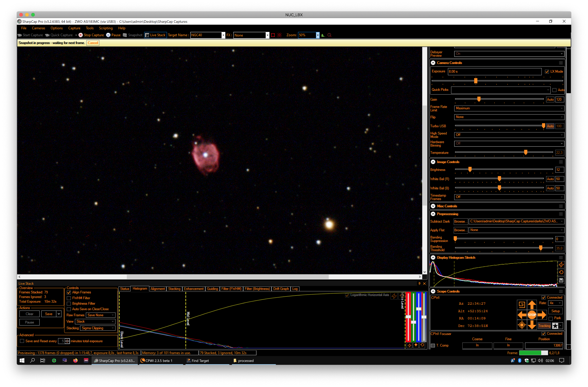588x387 pixels.
Task: Collapse the Camera Controls section
Action: point(433,63)
